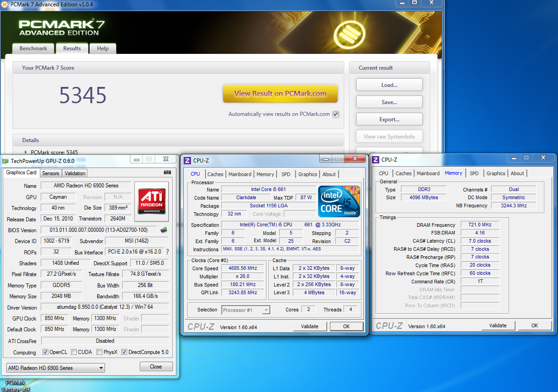This screenshot has width=558, height=392.
Task: Click OK in CPU-Z Memory window
Action: tap(534, 325)
